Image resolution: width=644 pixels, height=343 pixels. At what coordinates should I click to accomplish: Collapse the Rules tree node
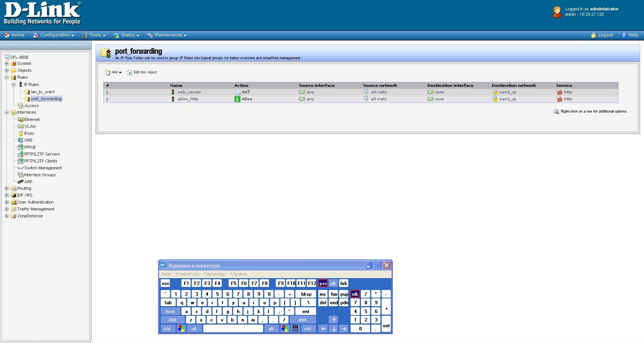pyautogui.click(x=7, y=78)
